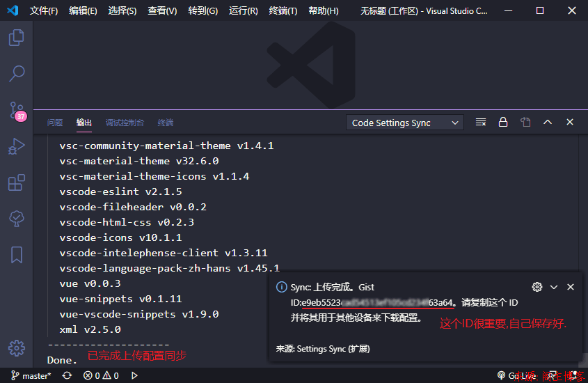Open the Run and Debug view
Viewport: 588px width, 383px height.
tap(16, 146)
